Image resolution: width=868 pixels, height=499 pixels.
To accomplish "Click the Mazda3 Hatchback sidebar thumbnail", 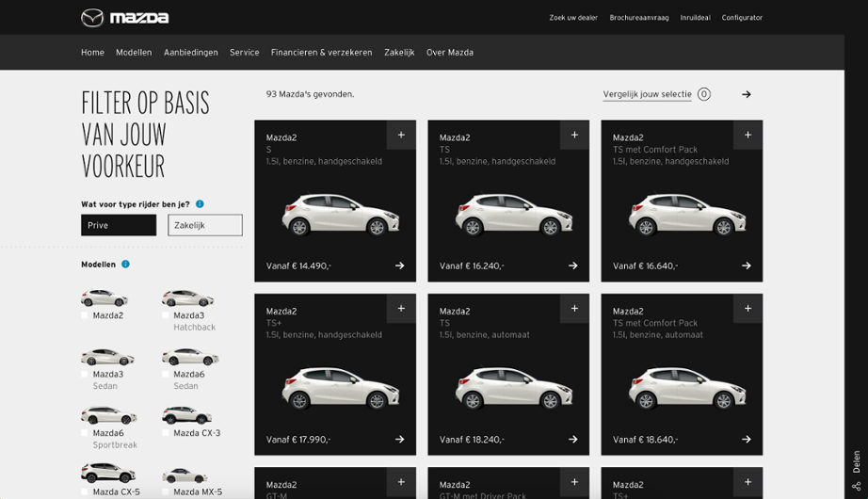I will (x=187, y=298).
